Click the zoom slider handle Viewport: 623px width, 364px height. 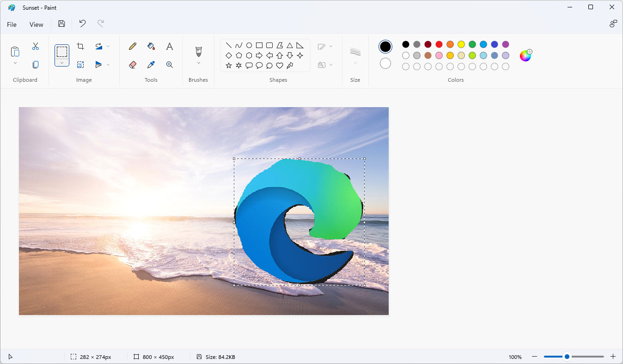pos(567,357)
